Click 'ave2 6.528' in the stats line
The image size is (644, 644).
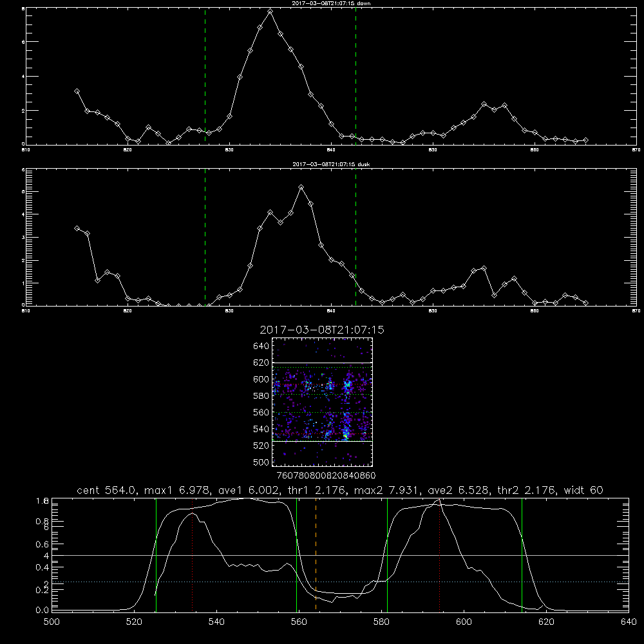point(459,490)
